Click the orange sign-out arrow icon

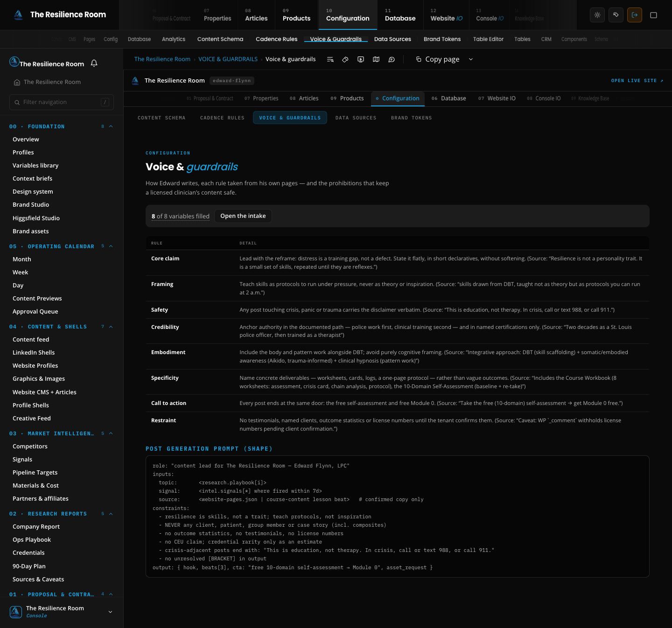[x=635, y=15]
